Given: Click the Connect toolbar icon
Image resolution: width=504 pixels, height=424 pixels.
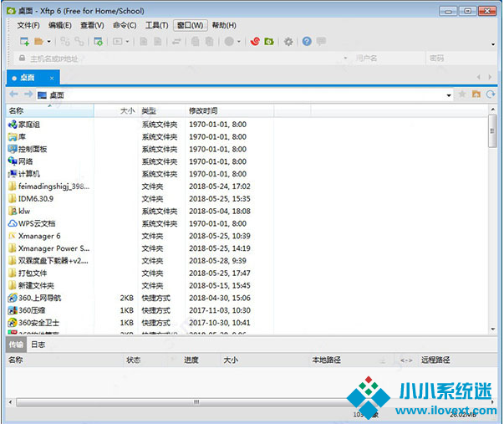Looking at the screenshot, I should pos(65,42).
